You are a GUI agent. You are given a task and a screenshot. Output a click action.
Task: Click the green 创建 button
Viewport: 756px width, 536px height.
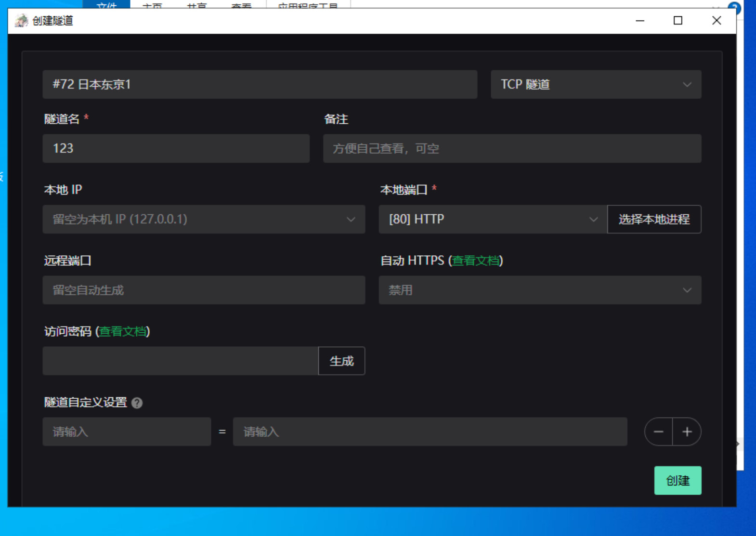pos(677,481)
